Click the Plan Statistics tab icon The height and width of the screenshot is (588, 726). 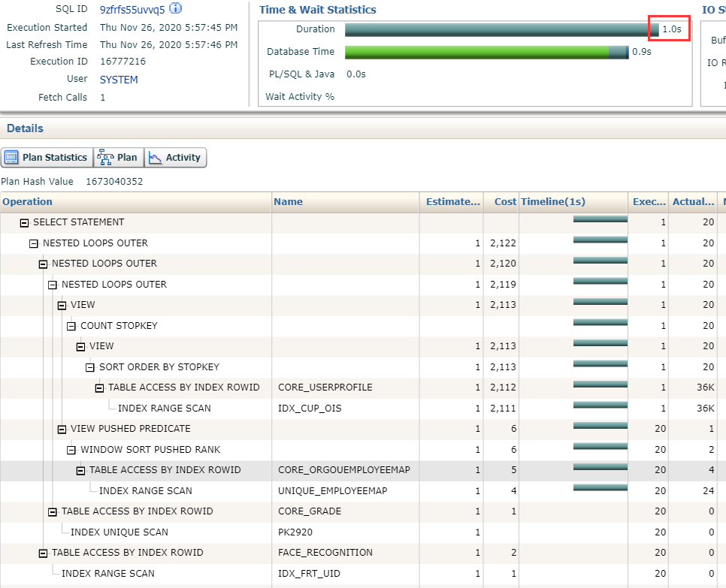[x=11, y=158]
